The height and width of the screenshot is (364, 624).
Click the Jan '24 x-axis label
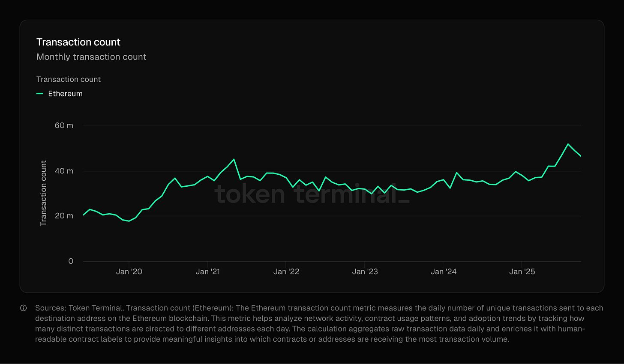[x=444, y=272]
